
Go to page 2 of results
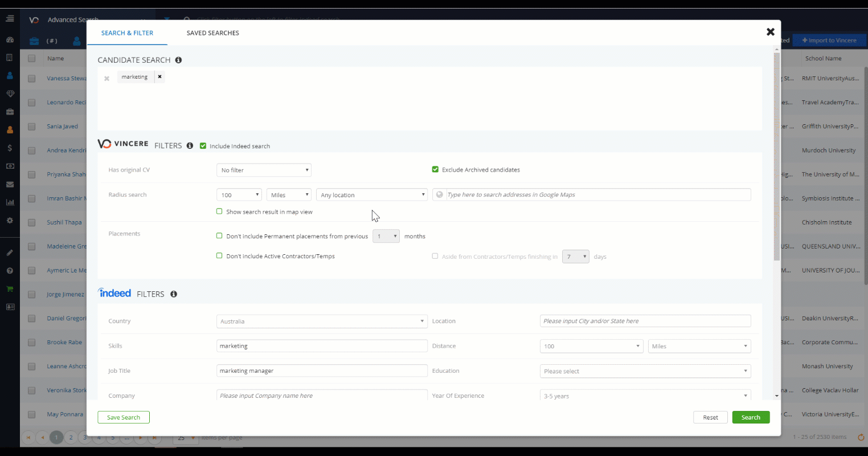click(x=71, y=438)
